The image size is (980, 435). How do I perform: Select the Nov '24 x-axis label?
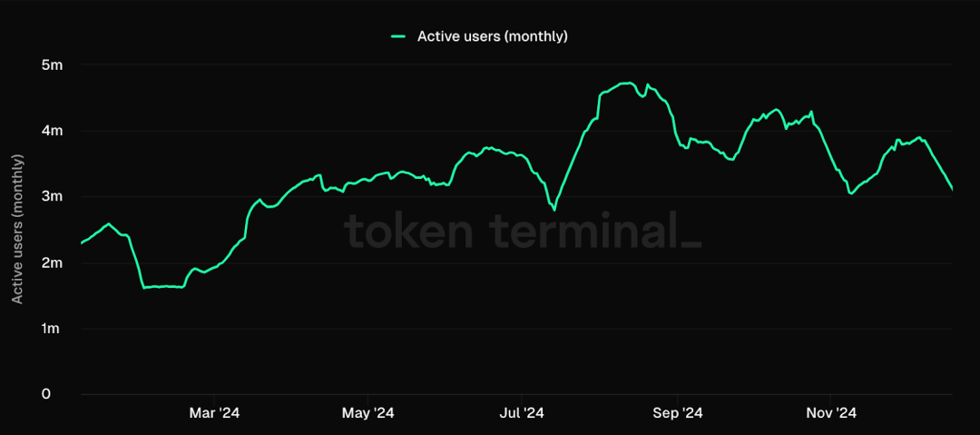(832, 413)
